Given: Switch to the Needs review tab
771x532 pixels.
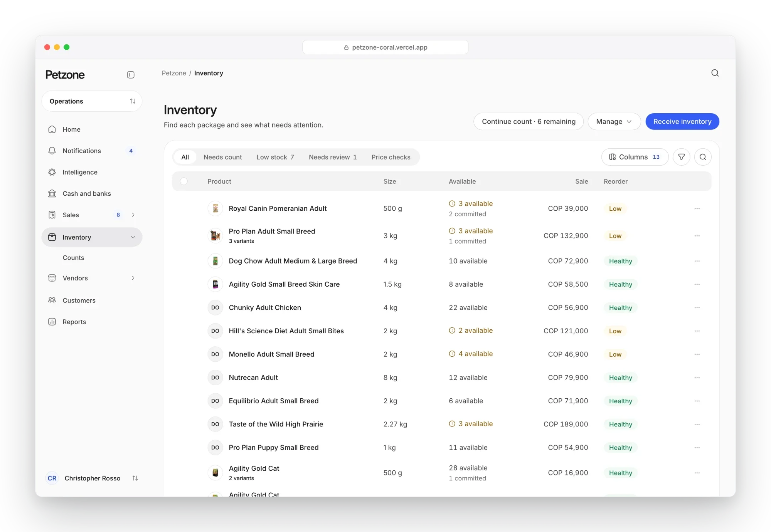Looking at the screenshot, I should pos(333,157).
